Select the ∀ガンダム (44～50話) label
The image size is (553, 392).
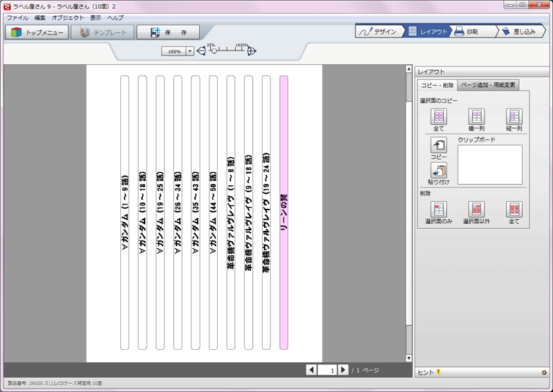coord(213,212)
